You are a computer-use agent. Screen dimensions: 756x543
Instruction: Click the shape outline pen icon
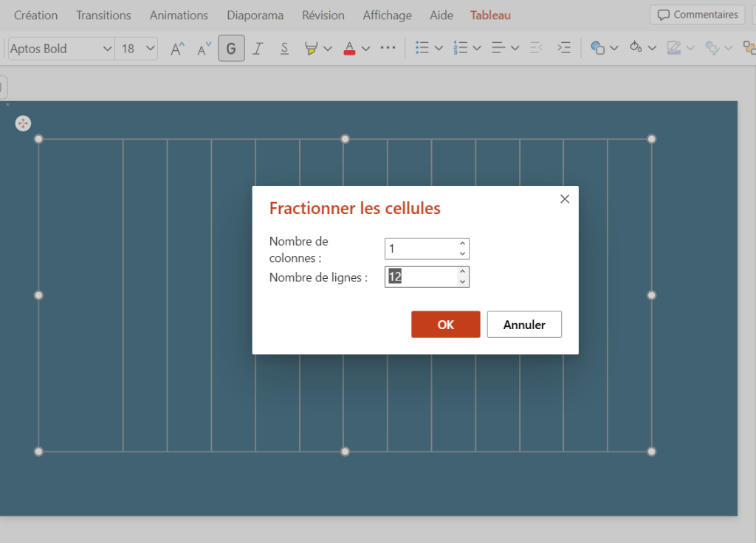coord(673,48)
